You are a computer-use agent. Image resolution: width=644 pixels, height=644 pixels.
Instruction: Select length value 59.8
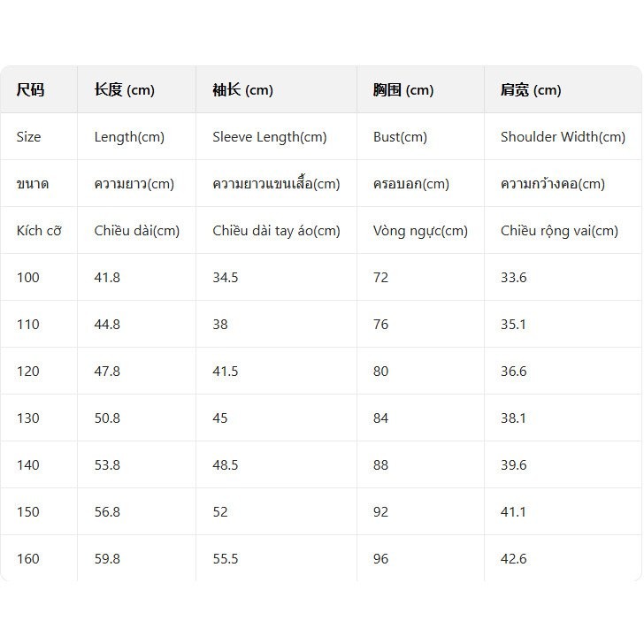(107, 559)
